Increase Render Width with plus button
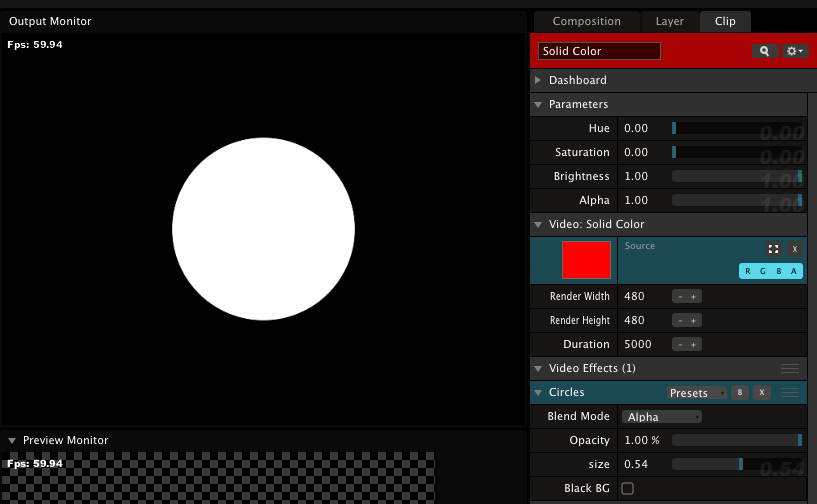817x504 pixels. point(694,296)
